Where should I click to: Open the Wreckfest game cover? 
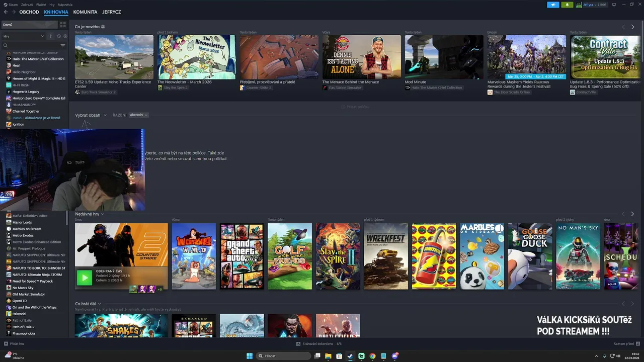tap(386, 256)
